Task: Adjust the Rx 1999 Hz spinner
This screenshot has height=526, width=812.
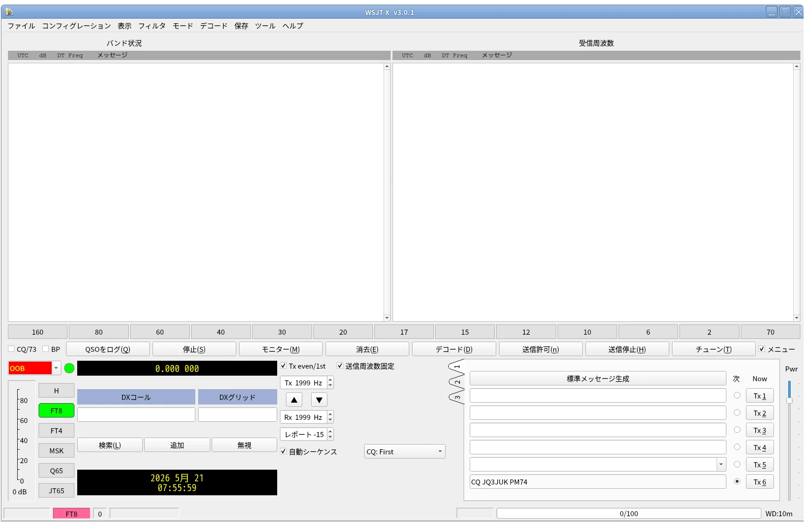Action: coord(307,417)
